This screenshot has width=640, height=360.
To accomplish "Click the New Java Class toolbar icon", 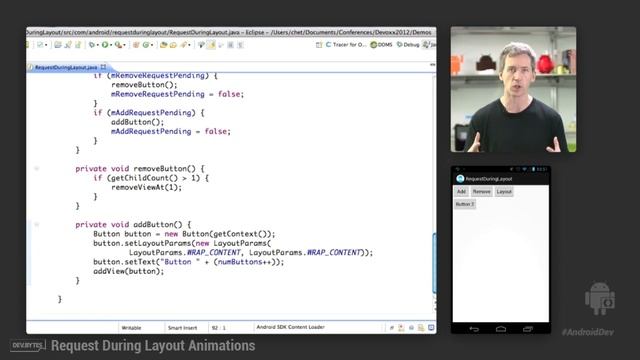I will [x=146, y=45].
